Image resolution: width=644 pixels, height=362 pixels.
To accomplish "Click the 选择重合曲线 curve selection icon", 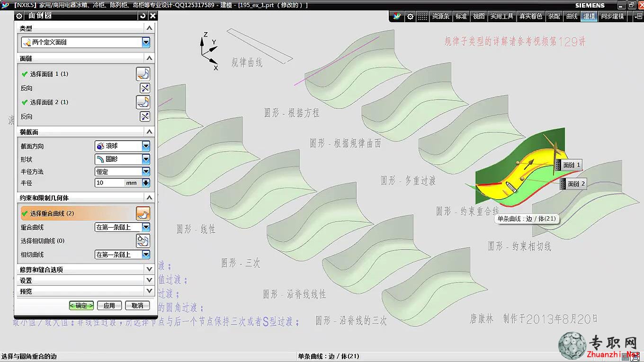I will pos(143,213).
